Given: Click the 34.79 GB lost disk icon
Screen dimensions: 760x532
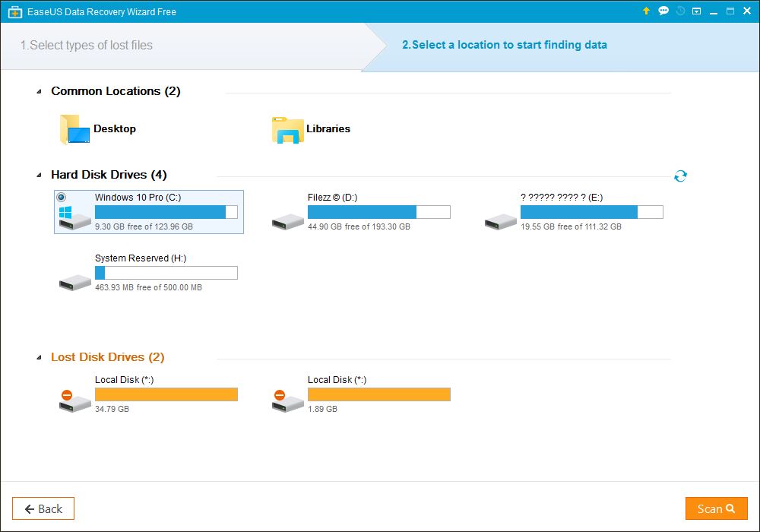Looking at the screenshot, I should tap(74, 401).
